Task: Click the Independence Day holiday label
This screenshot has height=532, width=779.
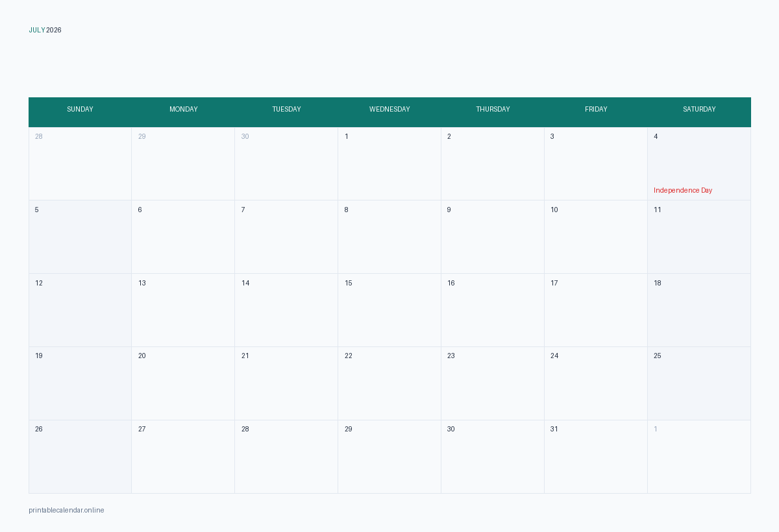Action: click(683, 190)
